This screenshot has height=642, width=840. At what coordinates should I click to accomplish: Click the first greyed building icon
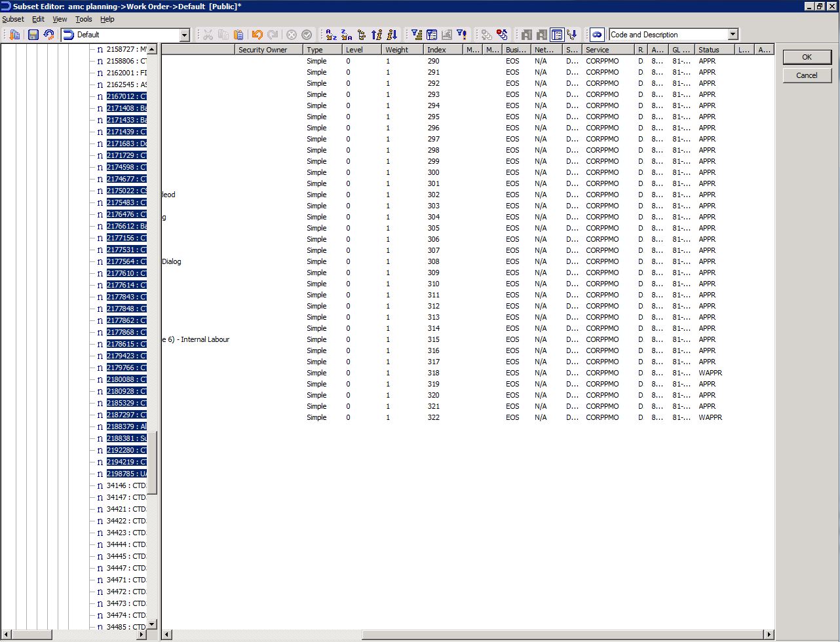coord(526,35)
